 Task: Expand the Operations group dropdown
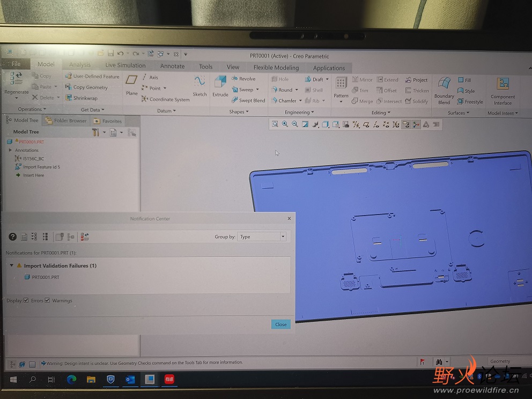(x=32, y=109)
